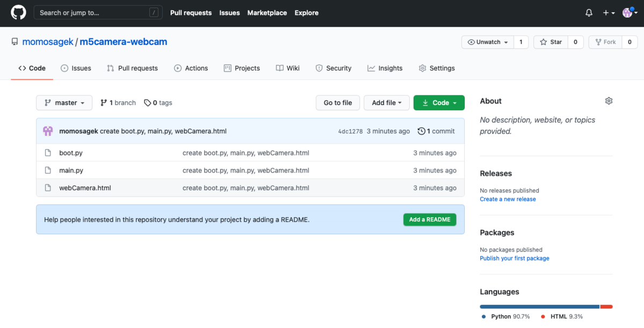Click the momosagek avatar in commit row
The height and width of the screenshot is (328, 644).
click(48, 131)
